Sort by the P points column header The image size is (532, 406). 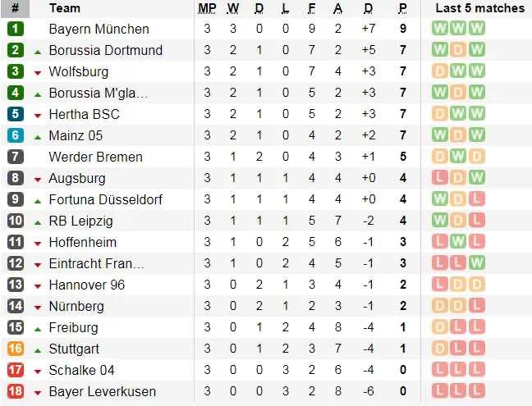click(x=402, y=8)
